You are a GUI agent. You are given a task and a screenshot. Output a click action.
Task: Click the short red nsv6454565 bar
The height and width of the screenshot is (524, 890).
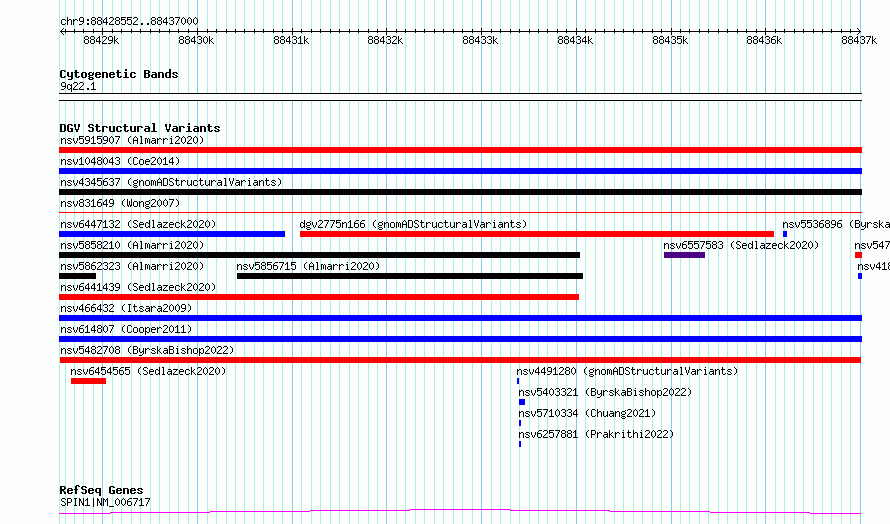click(89, 381)
